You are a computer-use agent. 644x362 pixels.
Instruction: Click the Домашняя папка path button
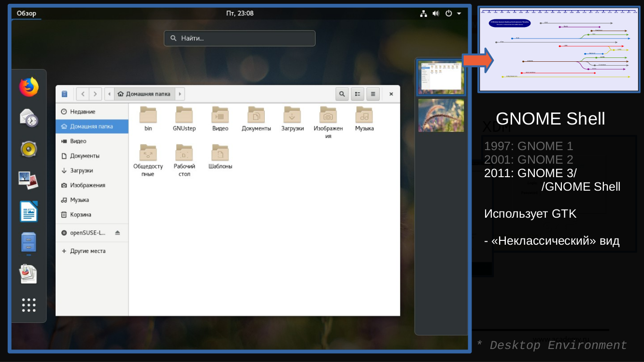pyautogui.click(x=144, y=94)
